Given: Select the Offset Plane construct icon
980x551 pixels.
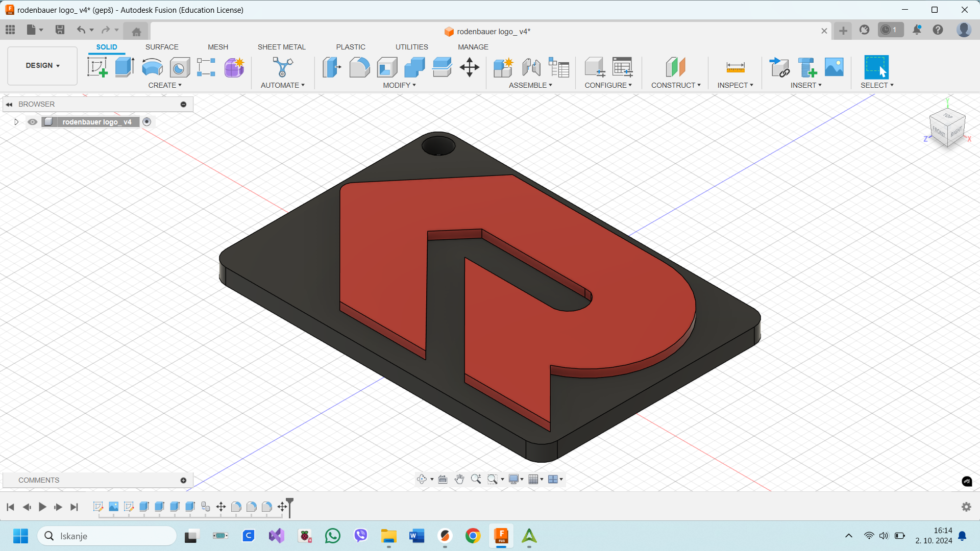Looking at the screenshot, I should [675, 67].
